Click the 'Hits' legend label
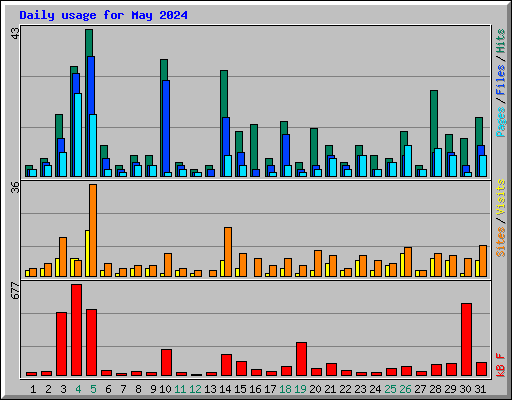The image size is (512, 400). (500, 41)
